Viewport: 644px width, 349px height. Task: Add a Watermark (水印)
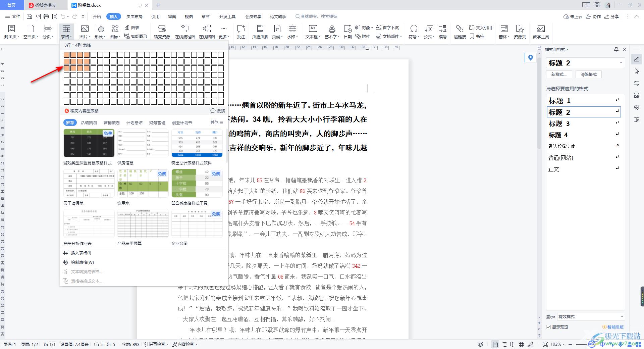[292, 32]
